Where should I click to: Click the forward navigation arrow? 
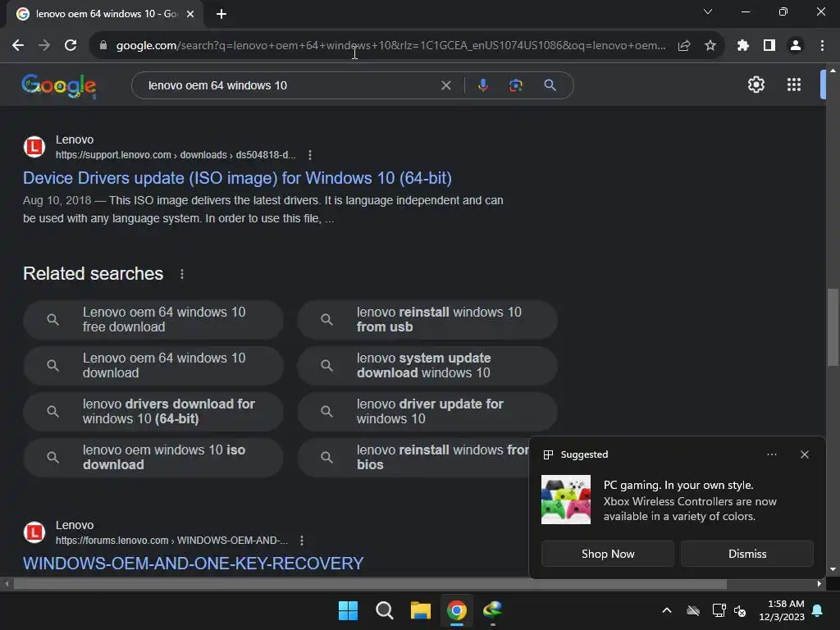point(44,46)
